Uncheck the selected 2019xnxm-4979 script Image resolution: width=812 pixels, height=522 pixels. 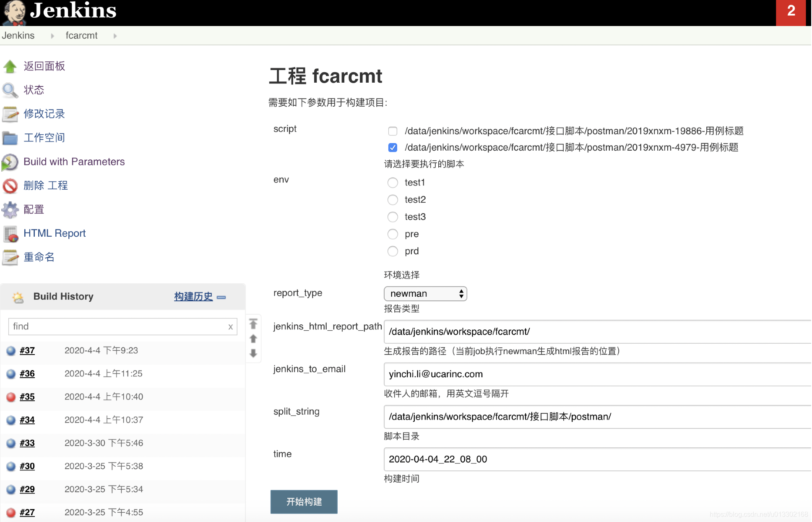click(x=393, y=147)
